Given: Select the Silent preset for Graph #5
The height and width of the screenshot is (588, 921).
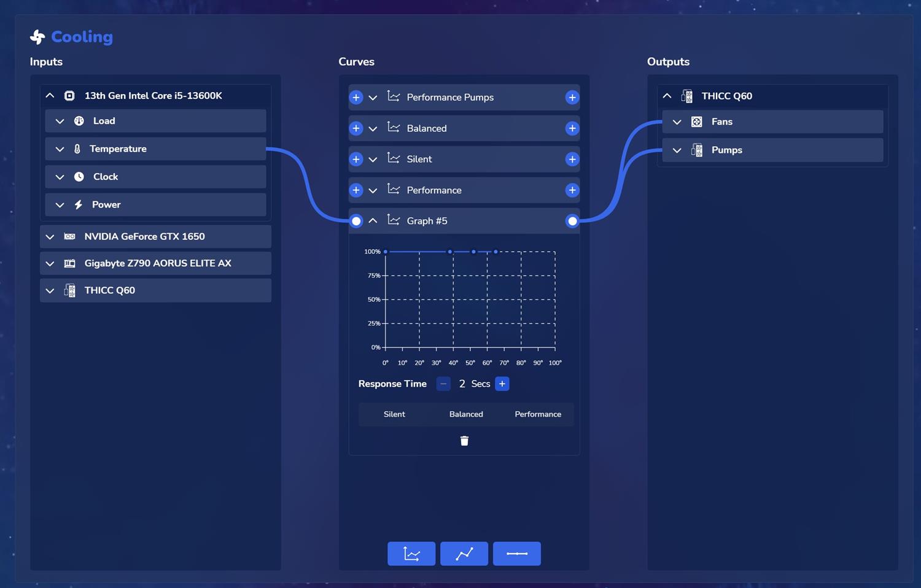Looking at the screenshot, I should 394,414.
